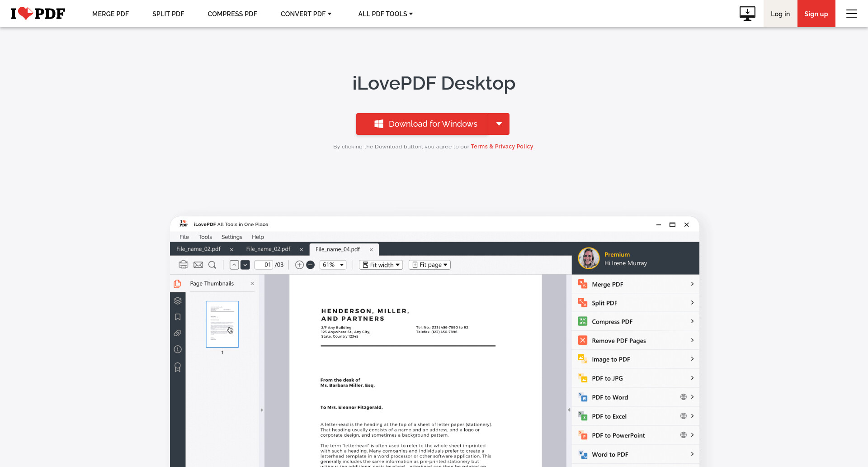Open the bookmarks sidebar icon
Viewport: 868px width, 467px height.
point(178,317)
